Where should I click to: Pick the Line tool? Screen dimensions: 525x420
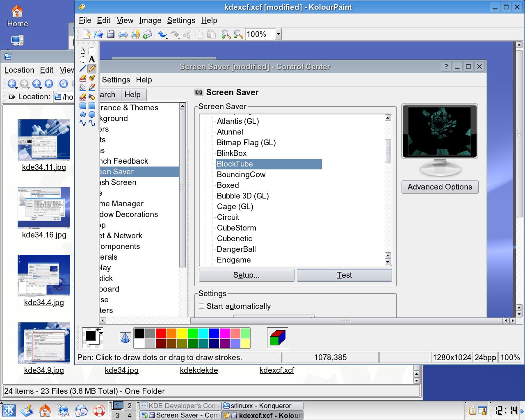click(83, 69)
